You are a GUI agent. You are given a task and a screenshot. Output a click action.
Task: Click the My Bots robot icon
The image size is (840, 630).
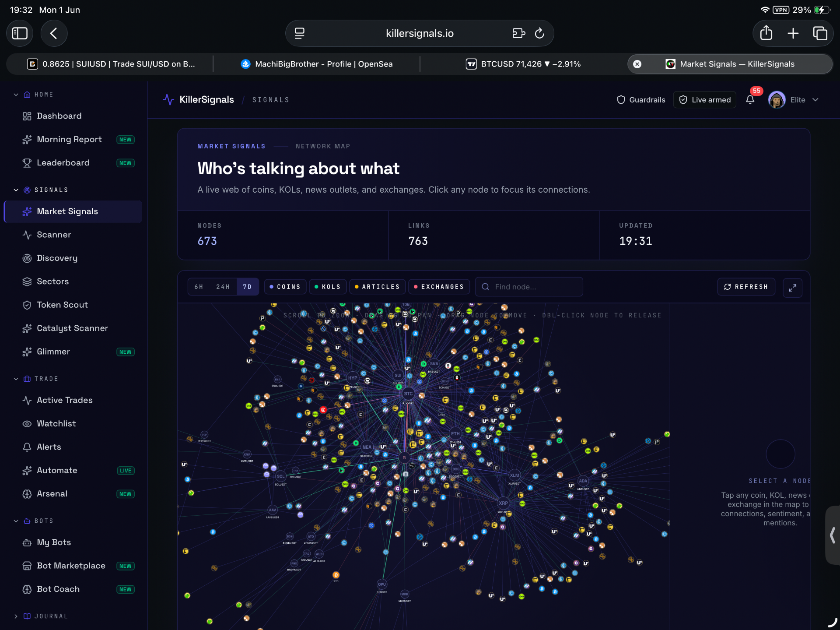(x=27, y=542)
